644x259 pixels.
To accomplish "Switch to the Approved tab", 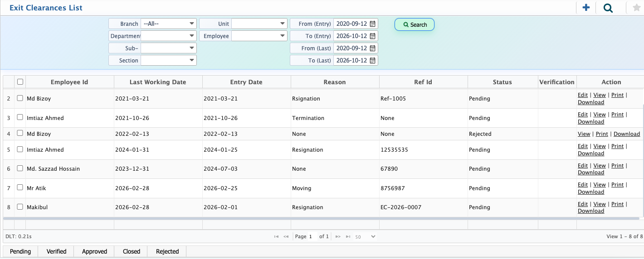I will click(x=94, y=251).
